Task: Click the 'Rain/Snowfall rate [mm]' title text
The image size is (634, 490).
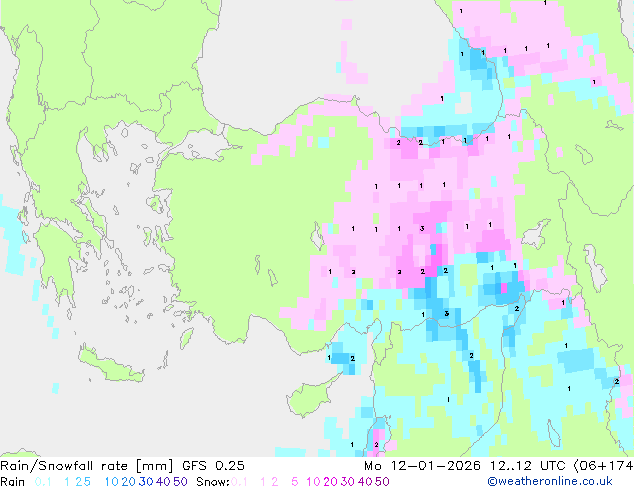Action: pos(87,466)
